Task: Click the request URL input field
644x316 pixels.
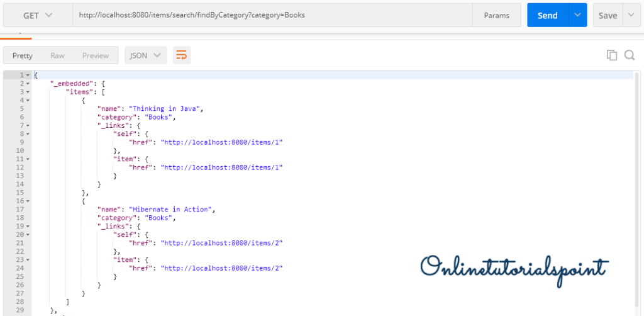Action: [x=272, y=15]
